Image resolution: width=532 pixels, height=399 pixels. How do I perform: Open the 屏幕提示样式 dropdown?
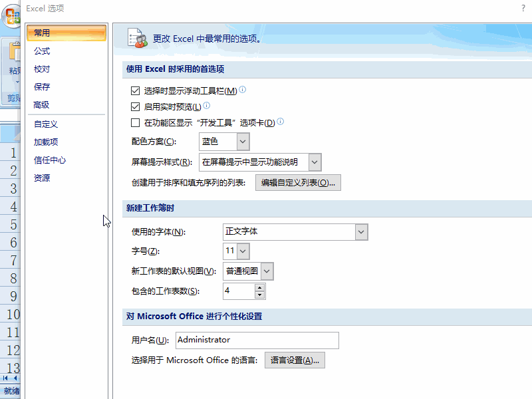click(x=315, y=162)
